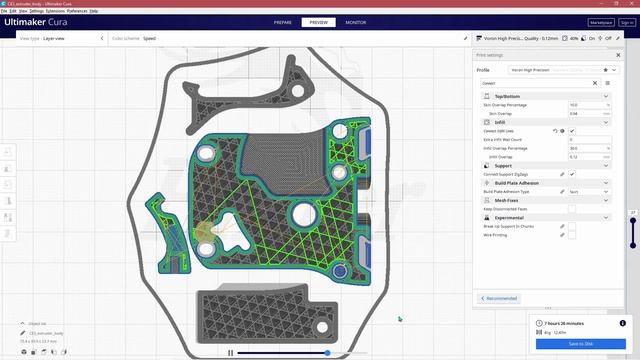Switch back to Recommended settings
This screenshot has height=360, width=640.
click(x=499, y=298)
